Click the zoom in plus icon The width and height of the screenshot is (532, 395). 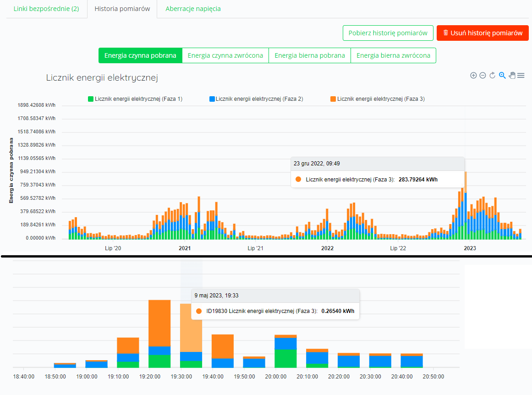[x=473, y=75]
